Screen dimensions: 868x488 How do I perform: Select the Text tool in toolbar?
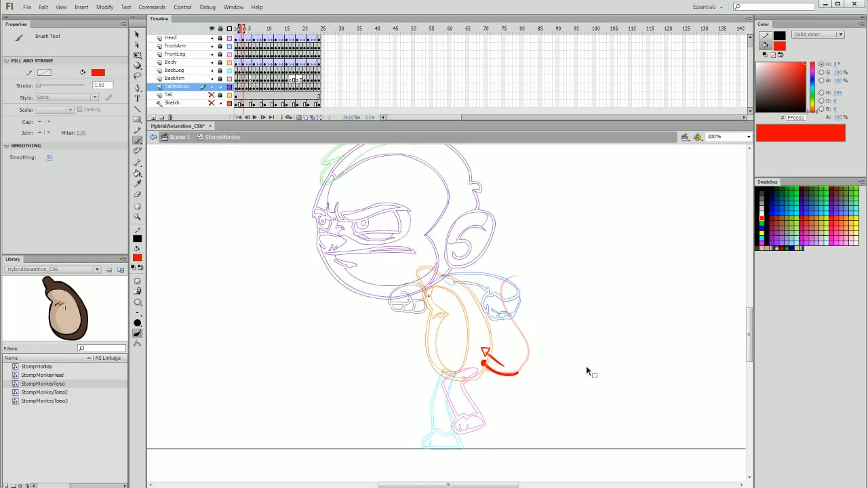tap(138, 98)
